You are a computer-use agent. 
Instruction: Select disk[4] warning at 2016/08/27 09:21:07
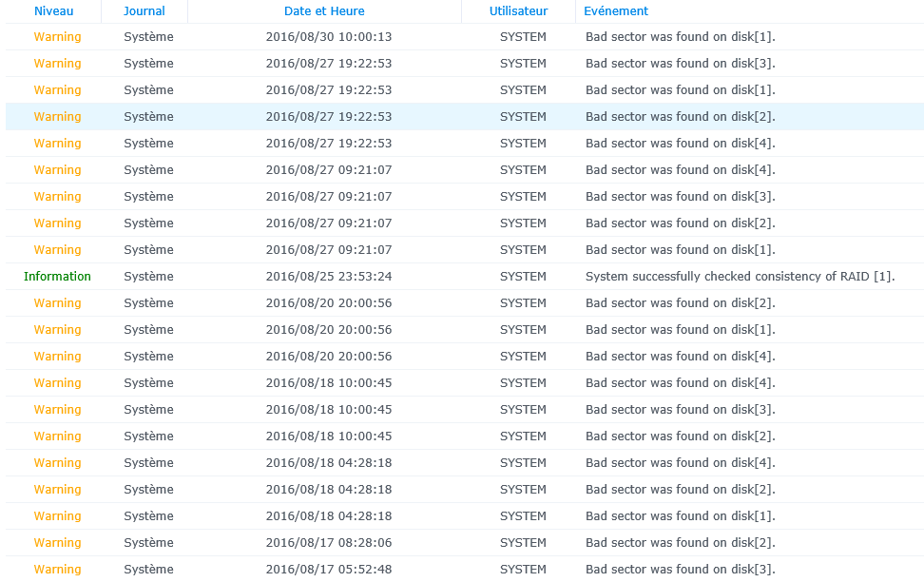(465, 170)
